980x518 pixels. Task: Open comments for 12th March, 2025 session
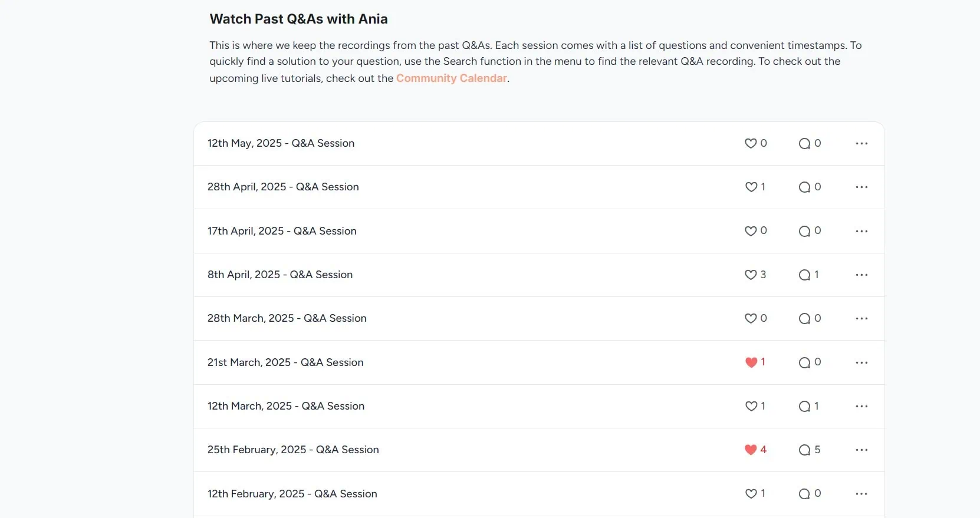[804, 406]
